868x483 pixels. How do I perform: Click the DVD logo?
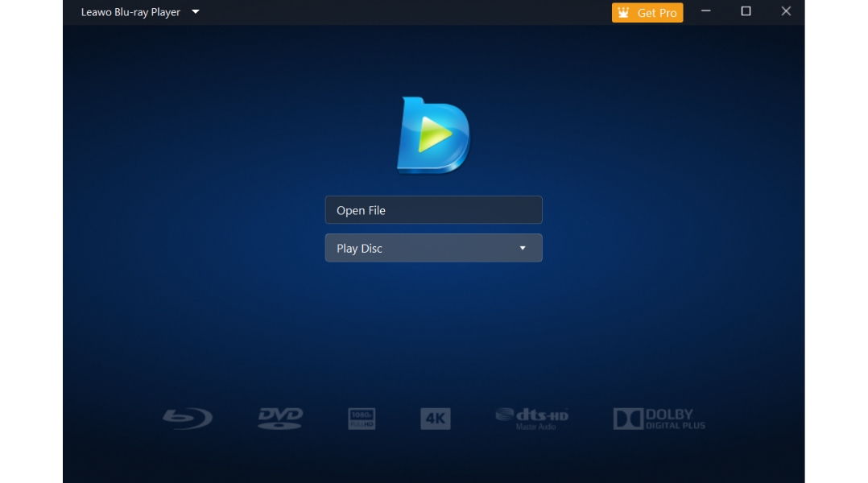pos(280,418)
